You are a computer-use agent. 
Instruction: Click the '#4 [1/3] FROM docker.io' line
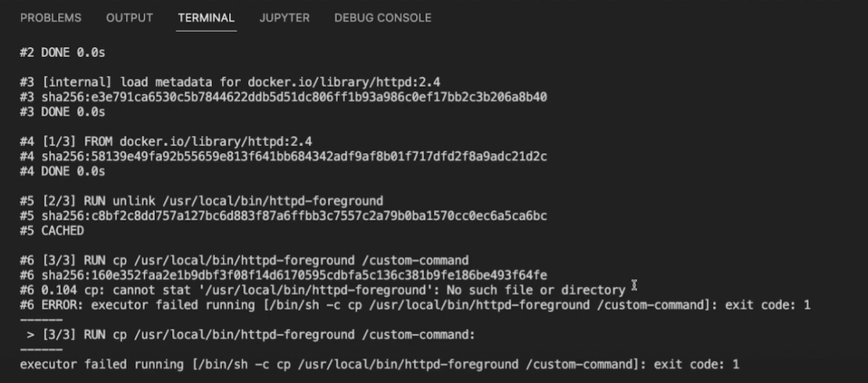pos(166,141)
